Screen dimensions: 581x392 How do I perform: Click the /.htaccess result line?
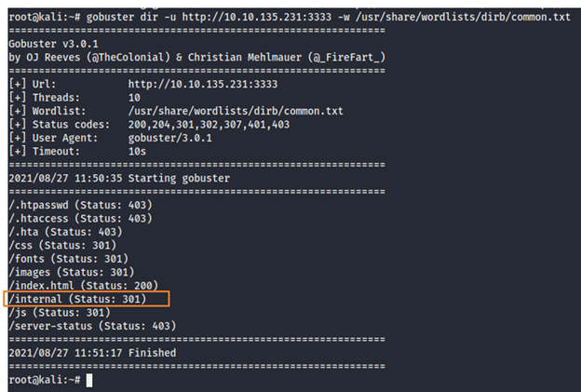click(x=80, y=218)
